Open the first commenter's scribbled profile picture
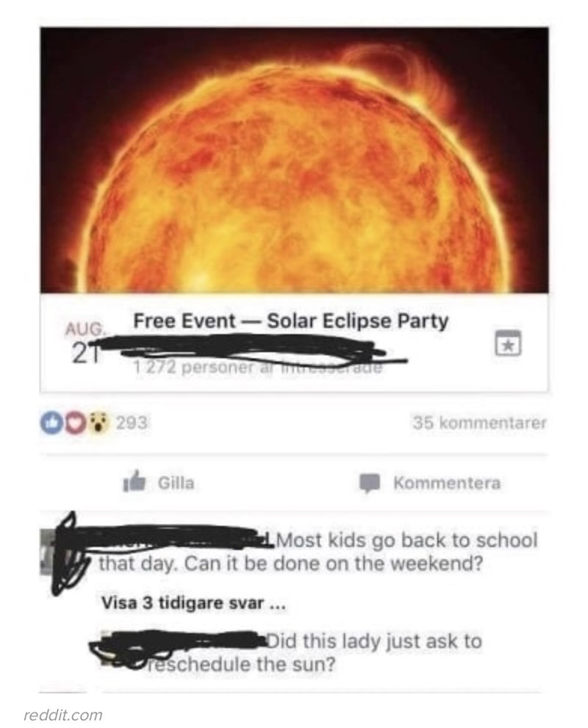The height and width of the screenshot is (728, 588). (65, 552)
